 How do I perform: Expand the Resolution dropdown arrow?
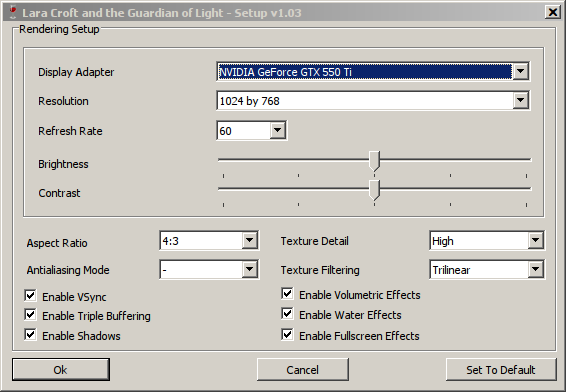click(x=521, y=100)
